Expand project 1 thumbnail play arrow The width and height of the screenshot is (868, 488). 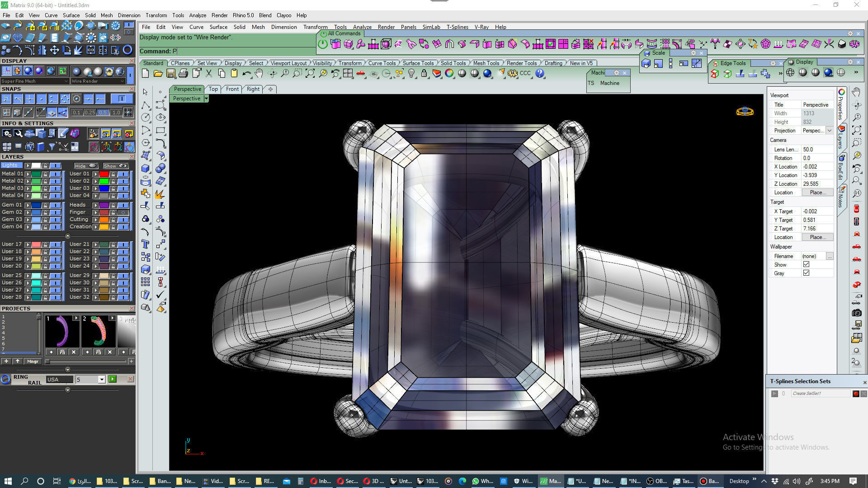(76, 318)
